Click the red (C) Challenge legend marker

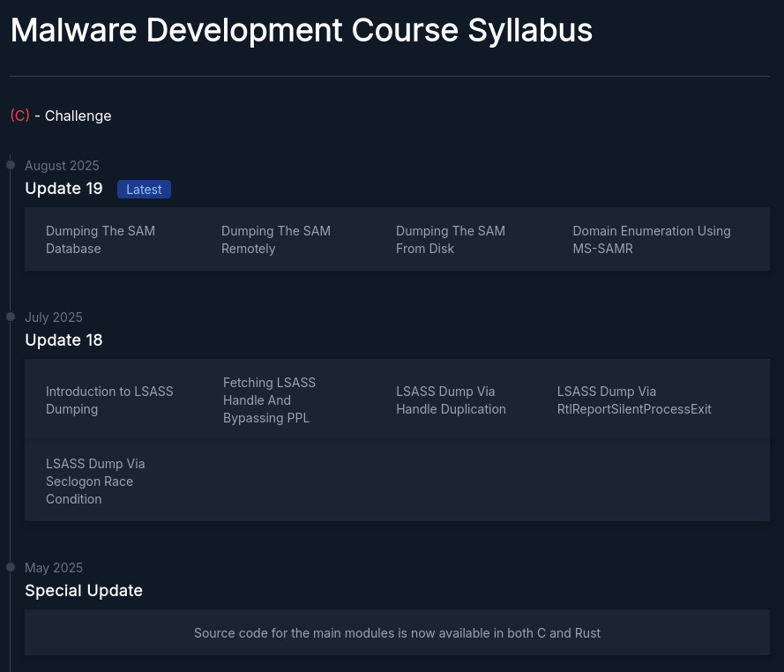[19, 116]
